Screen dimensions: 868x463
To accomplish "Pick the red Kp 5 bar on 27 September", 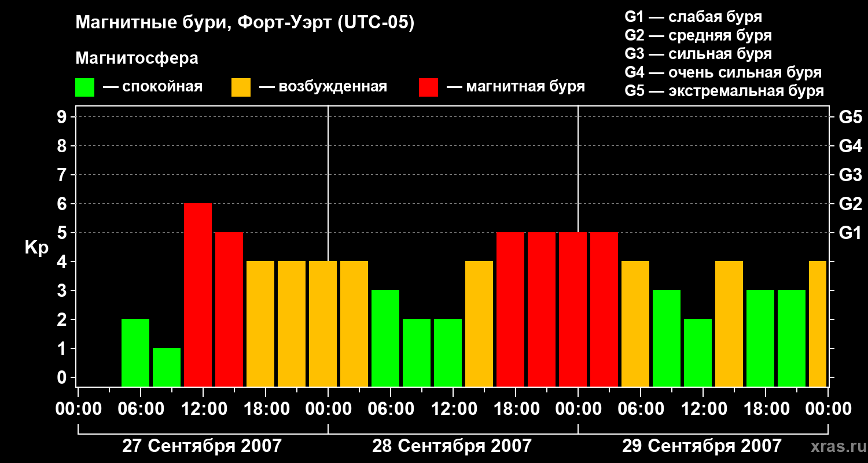I will (x=229, y=309).
